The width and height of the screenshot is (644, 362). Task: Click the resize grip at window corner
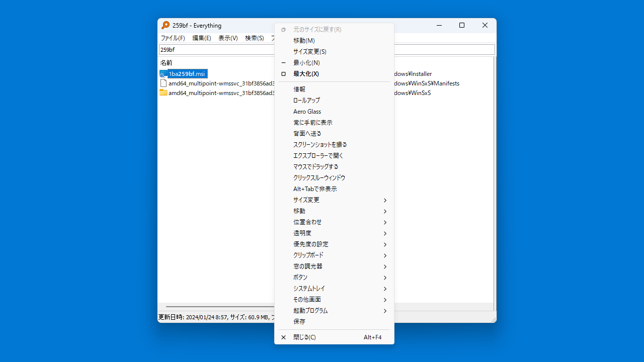tap(493, 319)
